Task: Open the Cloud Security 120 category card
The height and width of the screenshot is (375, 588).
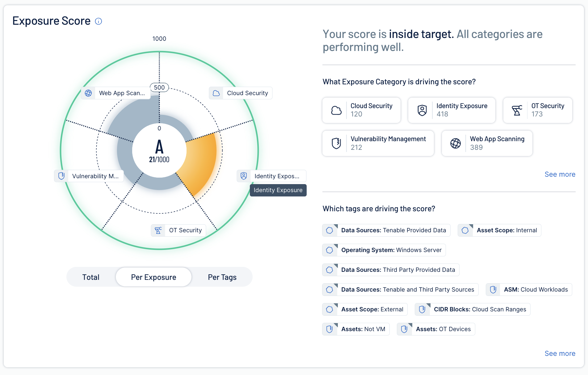Action: 361,110
